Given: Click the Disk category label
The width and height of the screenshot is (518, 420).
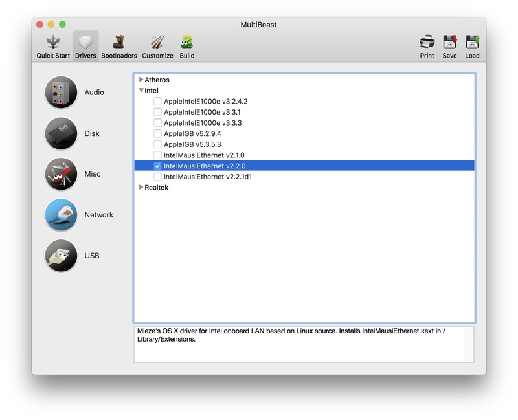Looking at the screenshot, I should (x=92, y=133).
